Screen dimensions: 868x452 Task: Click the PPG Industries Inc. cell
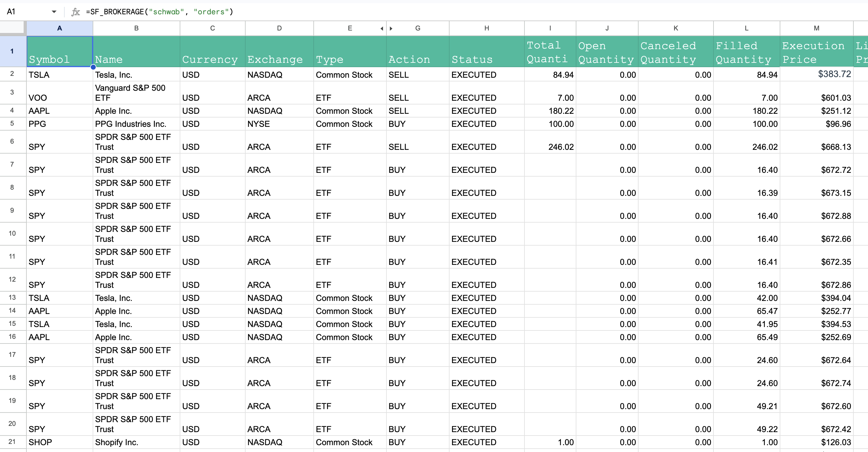tap(136, 124)
